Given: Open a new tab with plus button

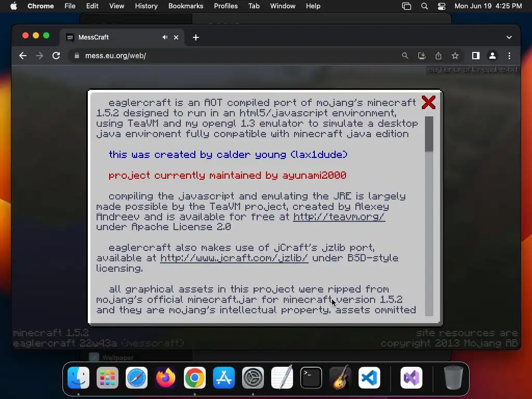Looking at the screenshot, I should point(196,37).
